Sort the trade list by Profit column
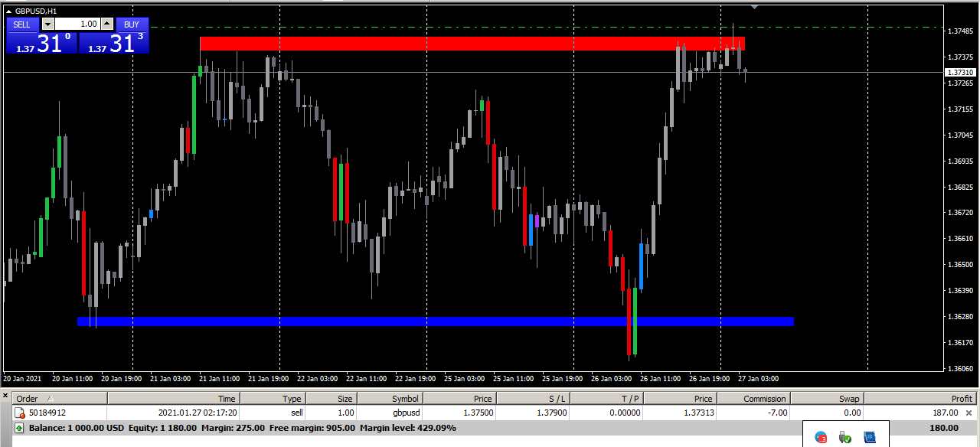This screenshot has height=447, width=980. click(x=961, y=399)
